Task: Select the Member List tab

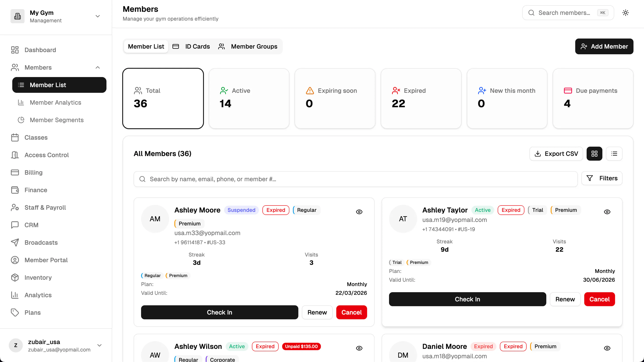Action: coord(146,46)
